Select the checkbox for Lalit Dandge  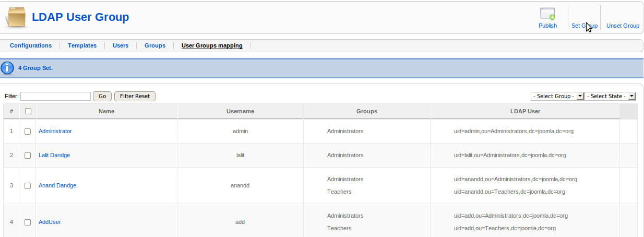pos(28,156)
